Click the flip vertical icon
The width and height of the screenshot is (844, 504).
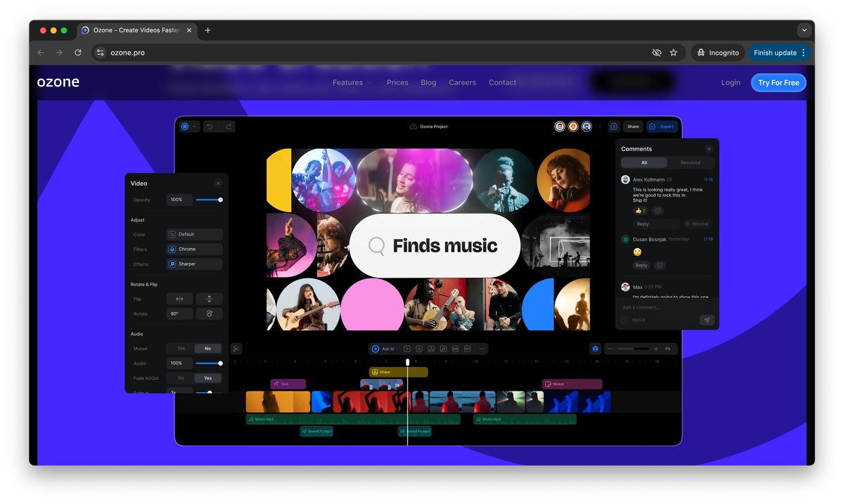point(209,299)
